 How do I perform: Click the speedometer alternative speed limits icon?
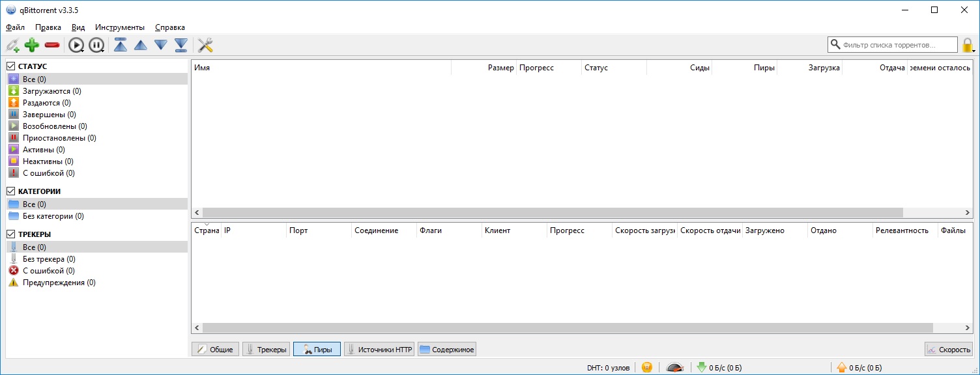675,367
